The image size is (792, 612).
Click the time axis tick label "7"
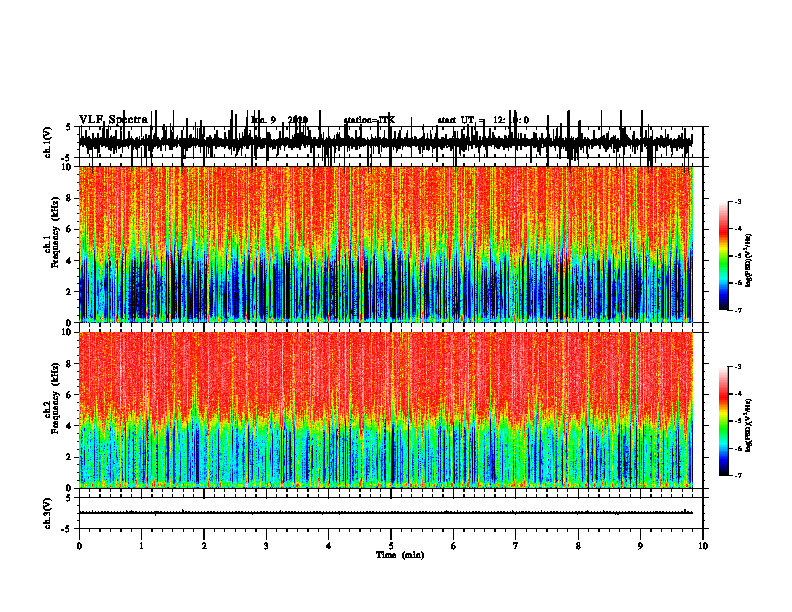516,546
